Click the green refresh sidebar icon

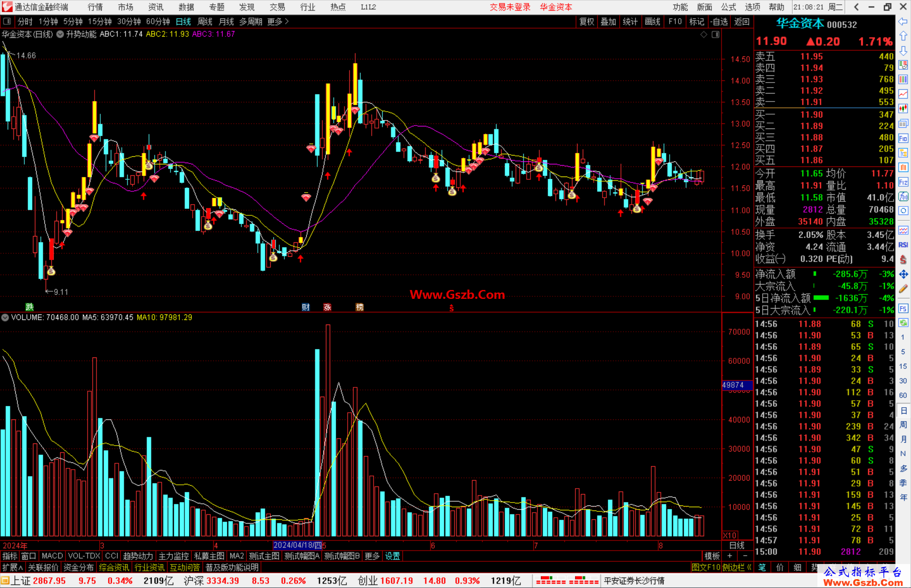(903, 323)
